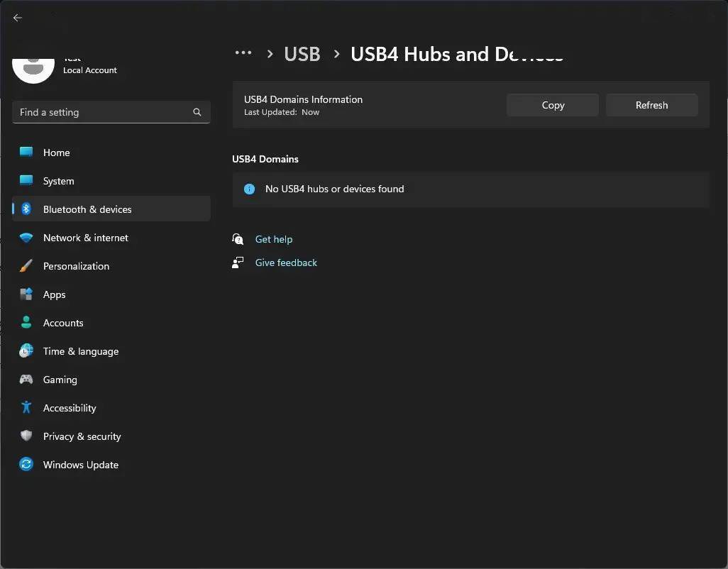Click the Network wifi icon
The height and width of the screenshot is (569, 728).
point(26,238)
